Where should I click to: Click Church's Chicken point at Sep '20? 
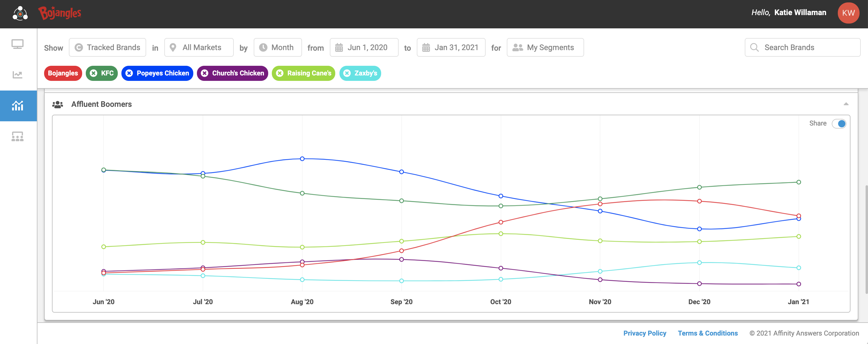point(401,260)
